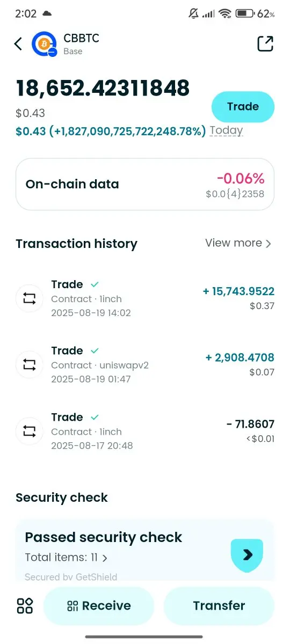Viewport: 290px width, 644px height.
Task: Tap swap icon of 15,743.9522 trade
Action: click(x=30, y=298)
